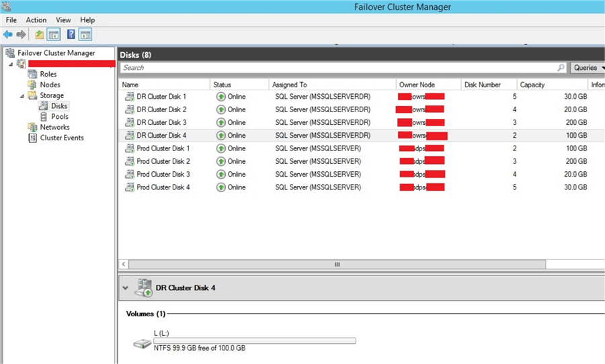Select the 'DR Cluster Disk 4' row name

click(161, 136)
